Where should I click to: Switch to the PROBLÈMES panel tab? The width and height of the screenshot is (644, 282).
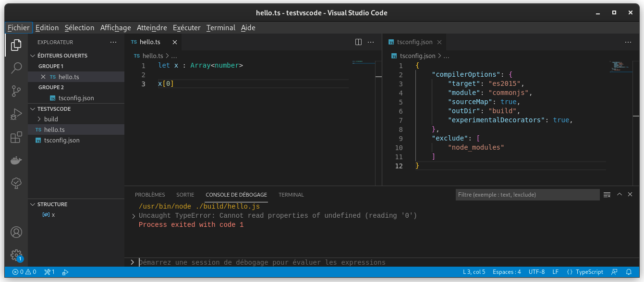coord(150,195)
